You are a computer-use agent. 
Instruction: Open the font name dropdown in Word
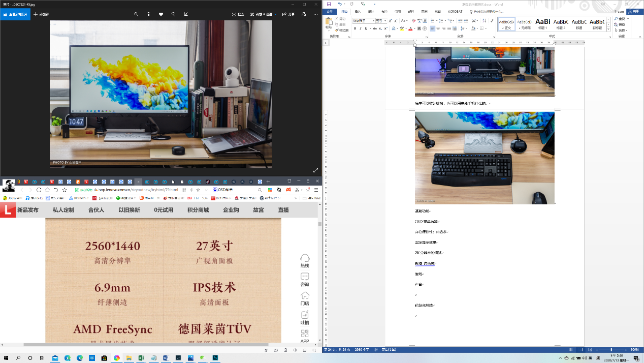[373, 21]
